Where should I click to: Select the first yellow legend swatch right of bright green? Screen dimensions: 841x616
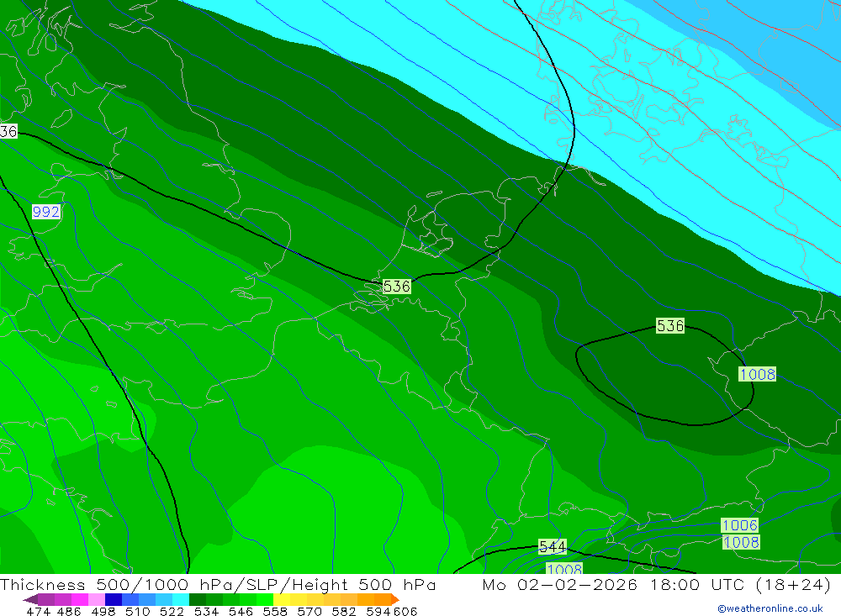[282, 599]
